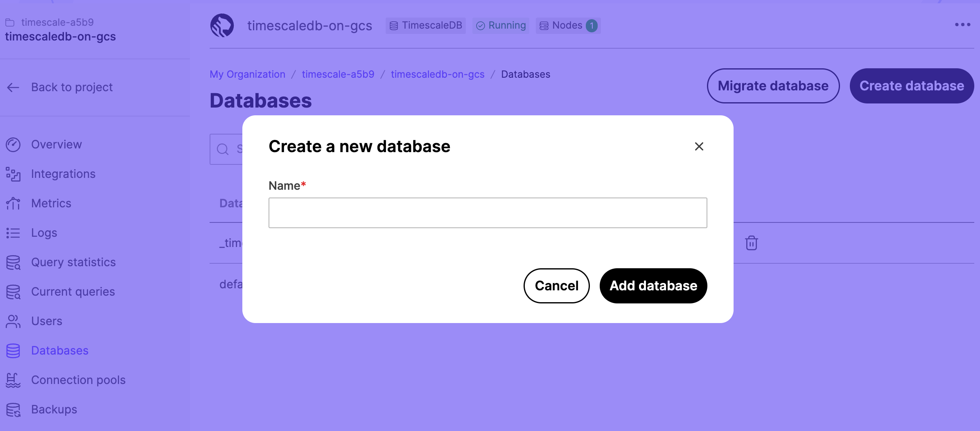Open My Organization breadcrumb link
This screenshot has height=431, width=980.
point(247,74)
